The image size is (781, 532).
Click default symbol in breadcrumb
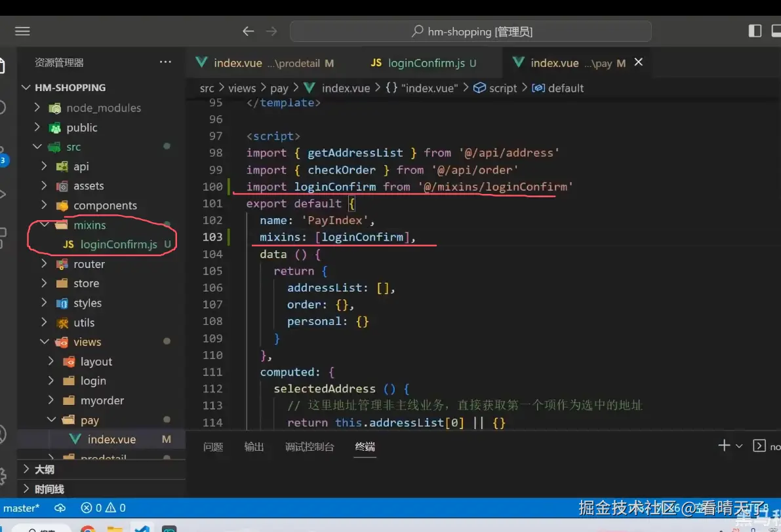(565, 88)
